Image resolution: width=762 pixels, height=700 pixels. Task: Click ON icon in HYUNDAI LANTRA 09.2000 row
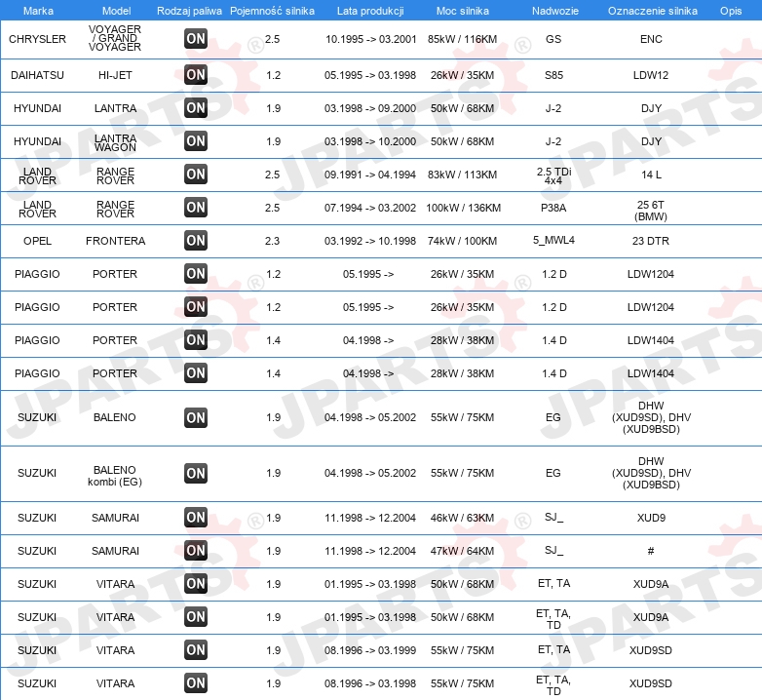196,108
